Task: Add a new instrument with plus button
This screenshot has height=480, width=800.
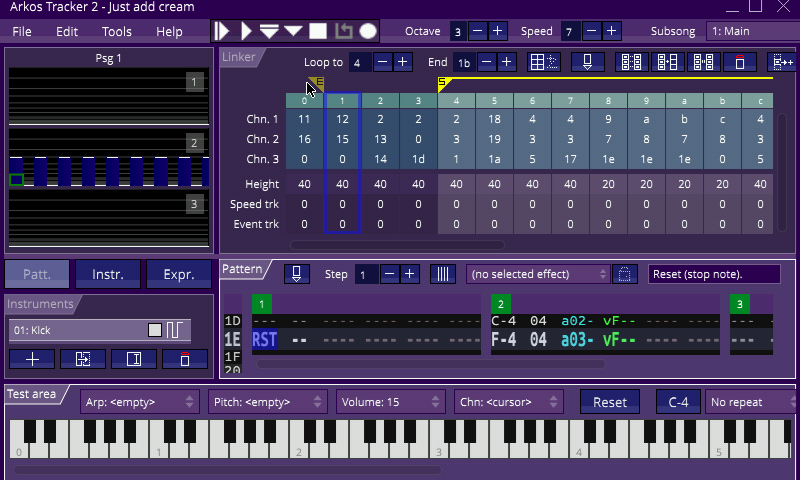Action: pyautogui.click(x=32, y=358)
